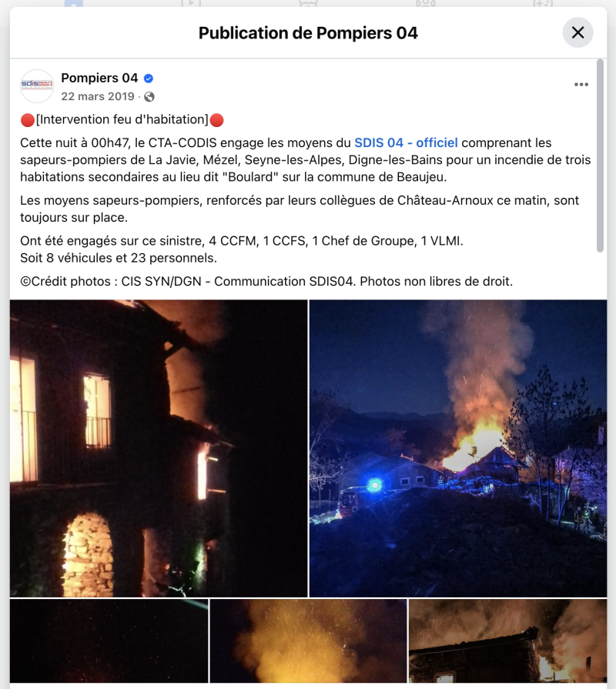This screenshot has width=616, height=689.
Task: Click the gaming tab icon in top bar
Action: pos(543,3)
